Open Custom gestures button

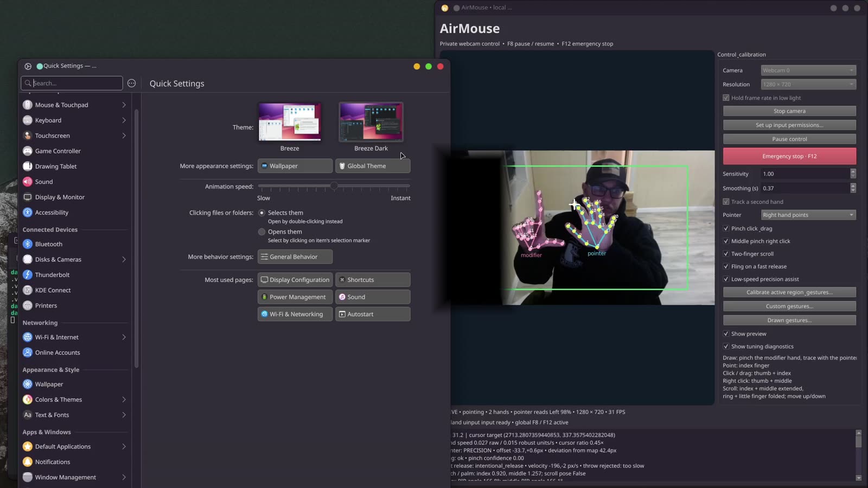(x=789, y=306)
